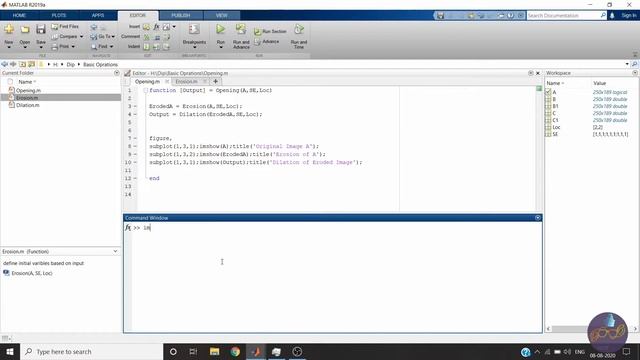Click the Save floppy disk icon
The height and width of the screenshot is (360, 640).
[40, 29]
